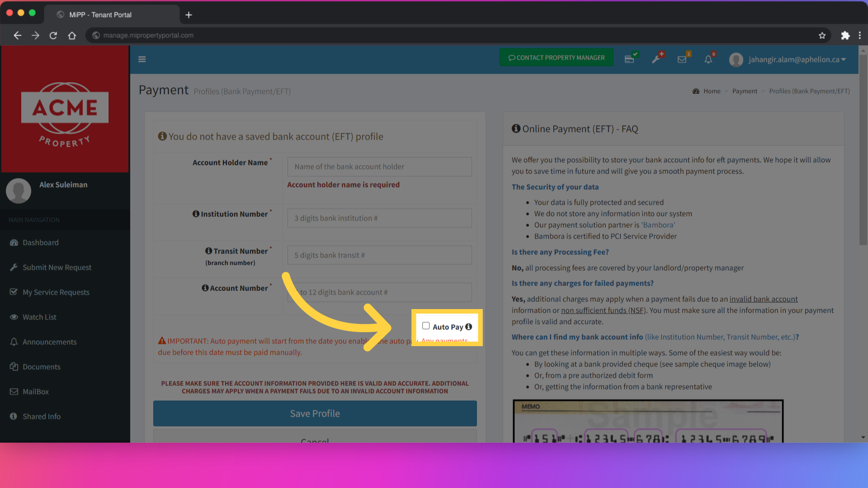The width and height of the screenshot is (868, 488).
Task: Open the envelope messages icon
Action: (682, 59)
